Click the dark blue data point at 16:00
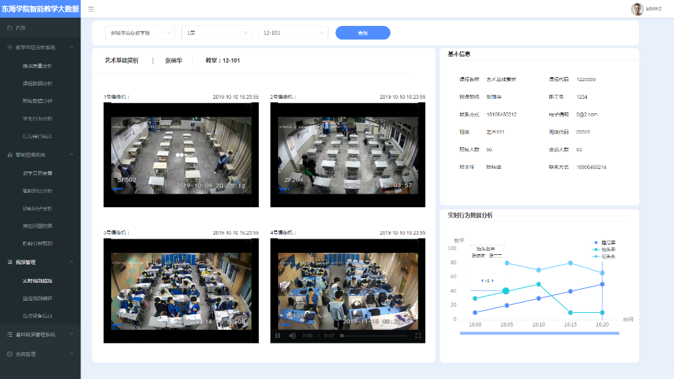 475,312
